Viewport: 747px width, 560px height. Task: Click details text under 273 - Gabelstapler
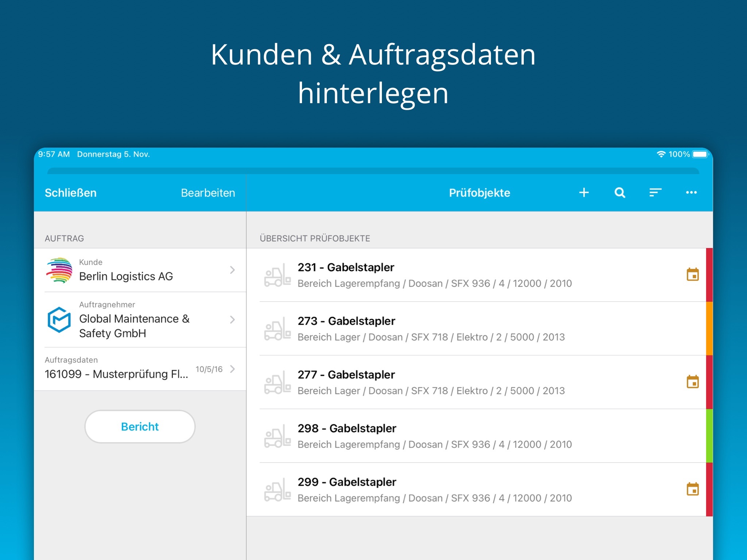click(431, 337)
